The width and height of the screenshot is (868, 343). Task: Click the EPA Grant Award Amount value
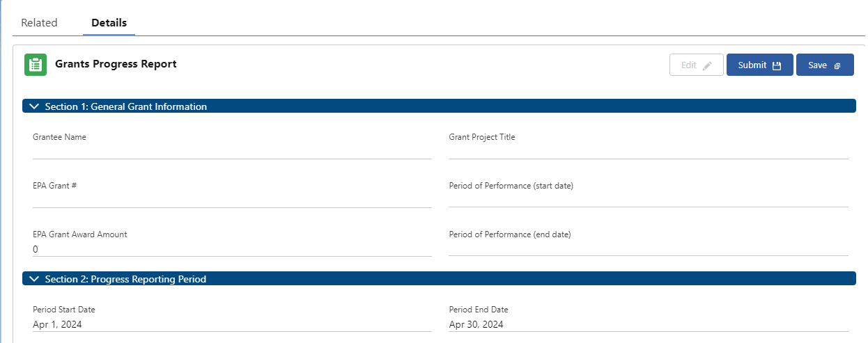36,249
